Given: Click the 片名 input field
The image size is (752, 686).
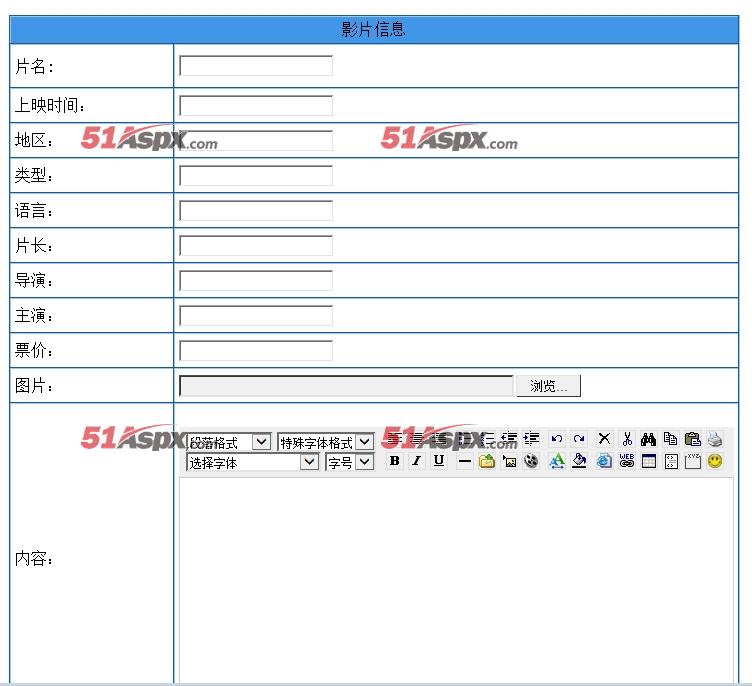Looking at the screenshot, I should coord(256,66).
